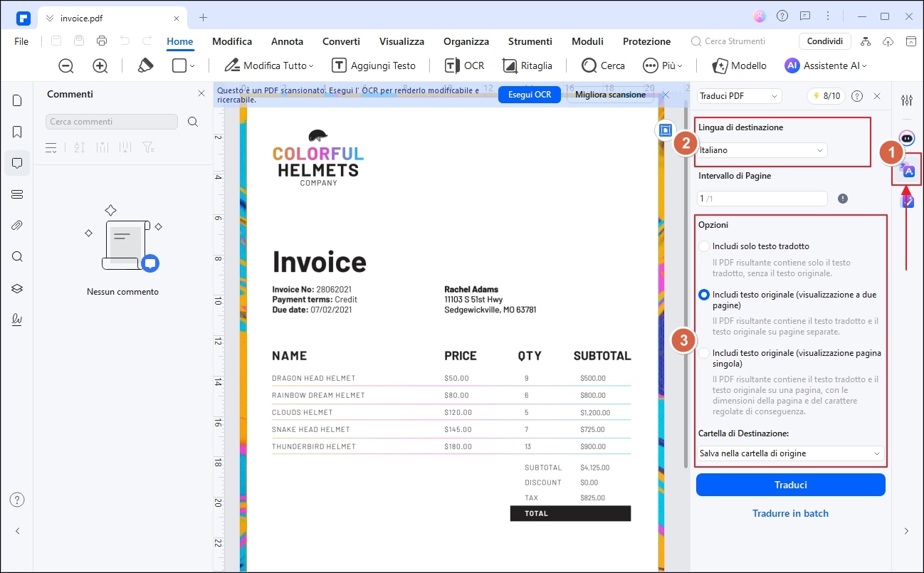Click the undo arrow icon
The height and width of the screenshot is (573, 924).
(x=125, y=41)
